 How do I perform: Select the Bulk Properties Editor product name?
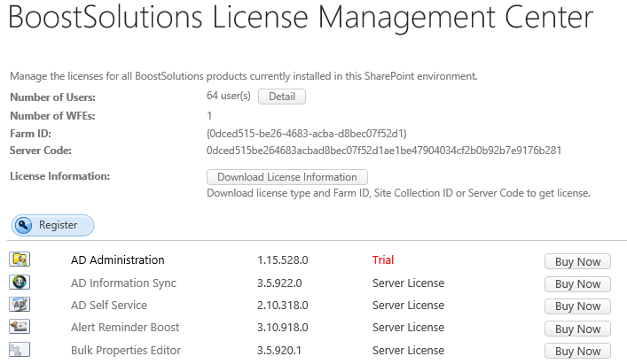coord(125,350)
